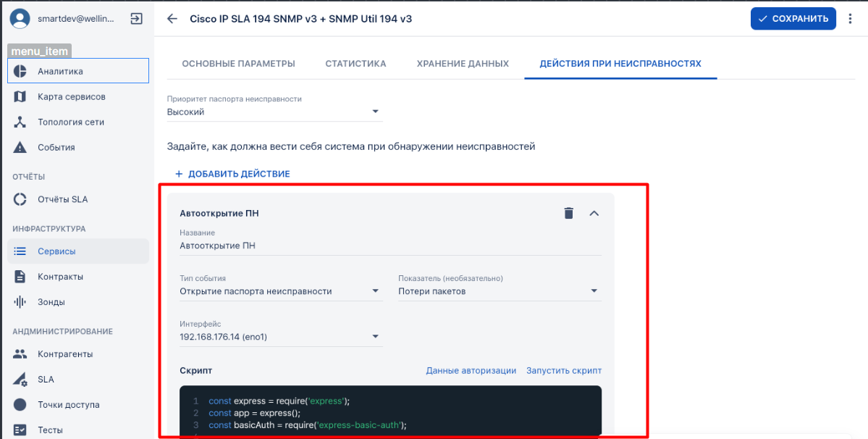Click the Отчёты SLA ring icon

pos(20,199)
